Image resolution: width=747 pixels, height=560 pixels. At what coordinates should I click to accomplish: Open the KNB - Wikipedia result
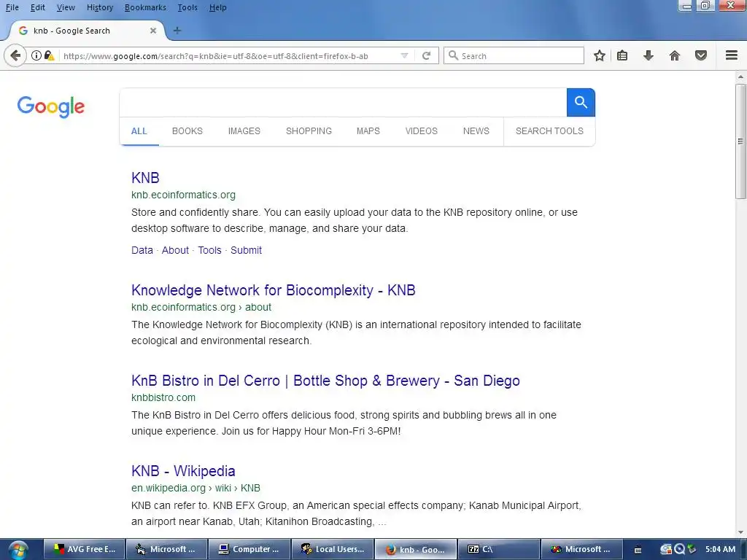pyautogui.click(x=183, y=471)
